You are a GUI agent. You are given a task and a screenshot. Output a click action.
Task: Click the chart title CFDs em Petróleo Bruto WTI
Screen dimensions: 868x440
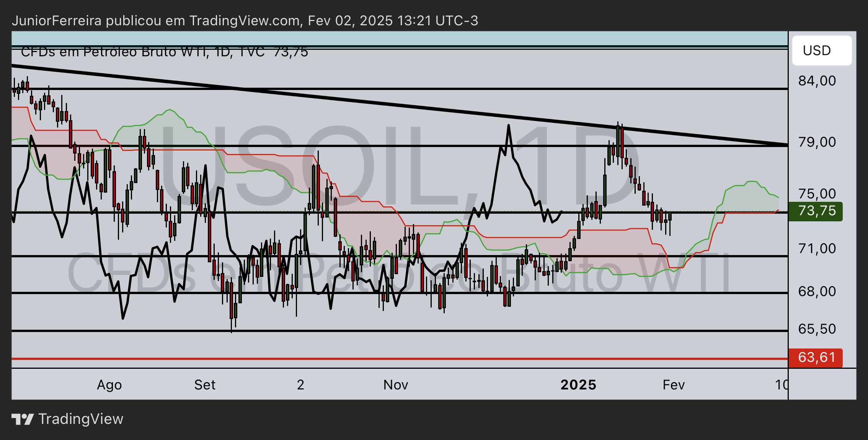tap(114, 52)
